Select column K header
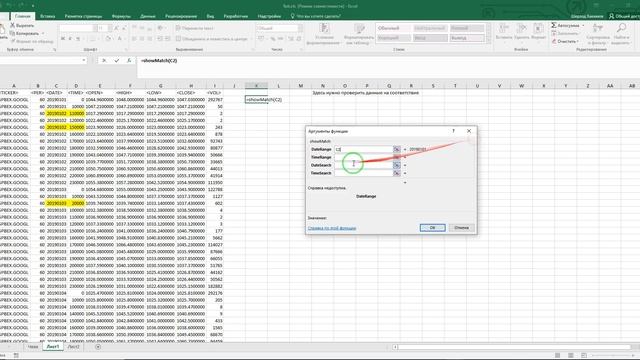 click(x=256, y=86)
